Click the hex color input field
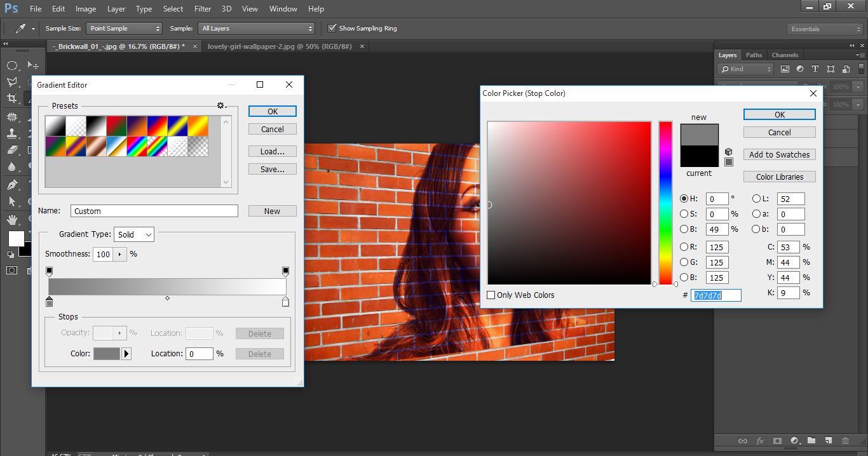Image resolution: width=868 pixels, height=456 pixels. click(x=715, y=295)
